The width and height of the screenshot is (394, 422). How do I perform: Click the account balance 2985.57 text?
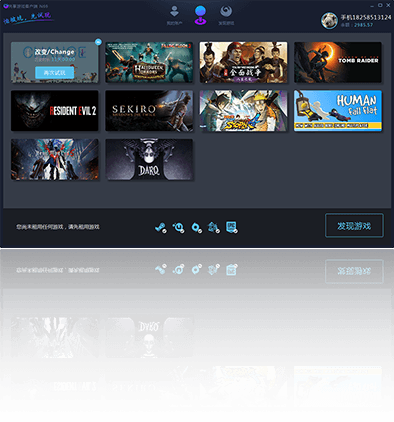tap(363, 25)
